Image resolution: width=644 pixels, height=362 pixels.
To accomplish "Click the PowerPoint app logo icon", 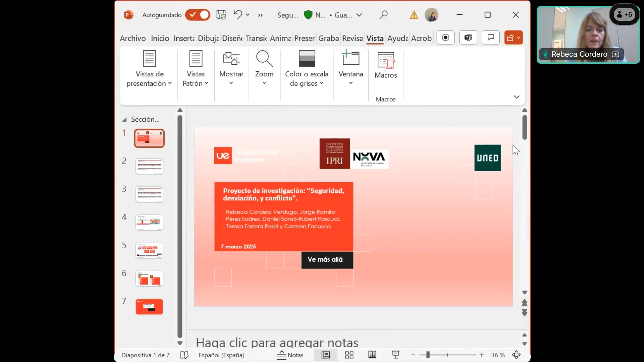I will [128, 15].
